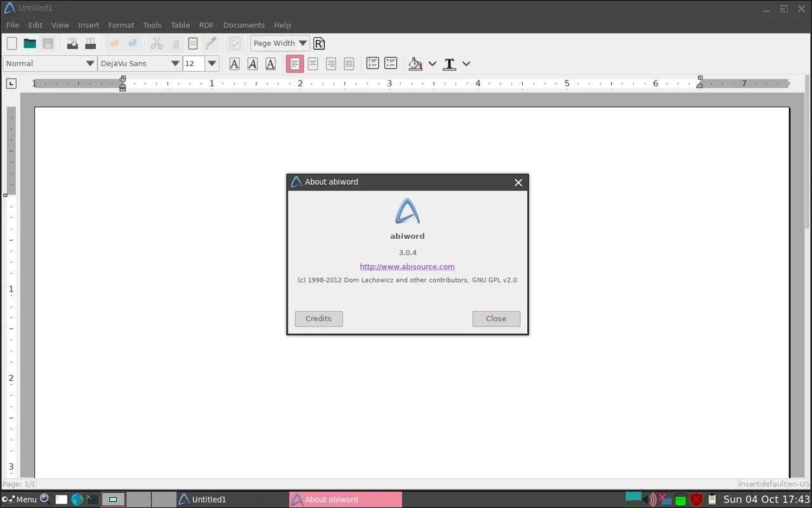Open the Table menu
The image size is (812, 508).
coord(180,25)
